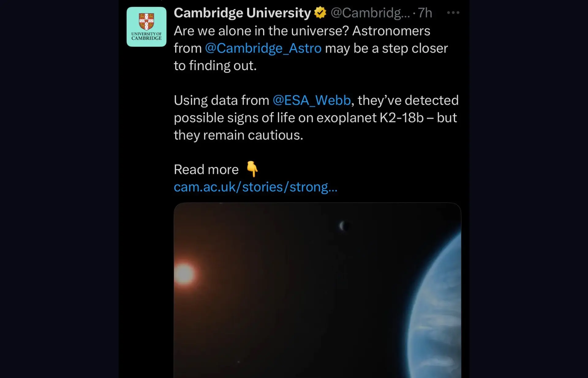This screenshot has width=588, height=378.
Task: Click the Cambridge University display name
Action: 242,13
